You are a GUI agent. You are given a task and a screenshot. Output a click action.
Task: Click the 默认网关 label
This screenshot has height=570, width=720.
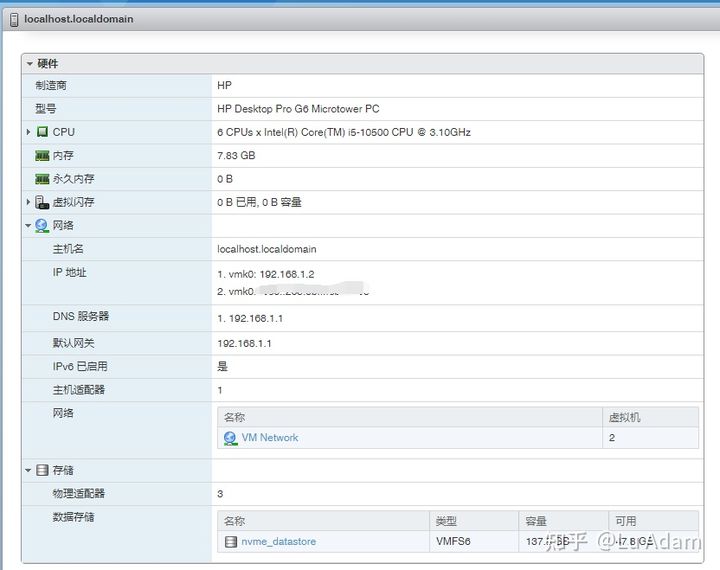(x=73, y=343)
